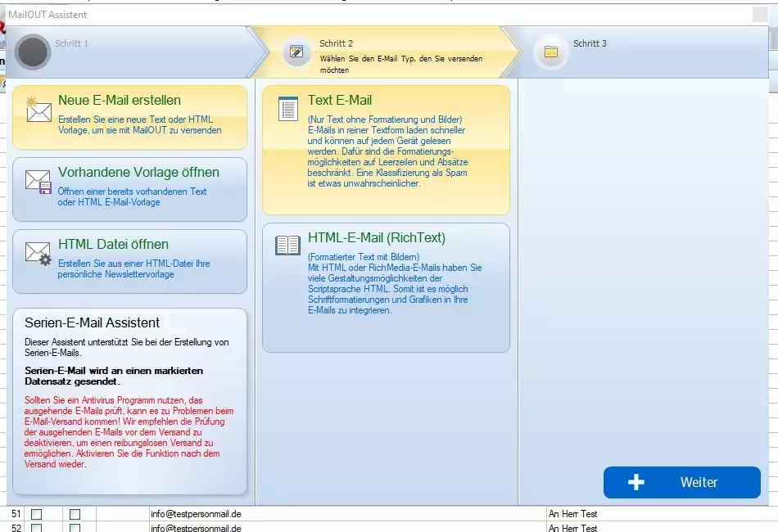Viewport: 778px width, 532px height.
Task: Click the text document icon beside Text E-Mail
Action: 288,109
